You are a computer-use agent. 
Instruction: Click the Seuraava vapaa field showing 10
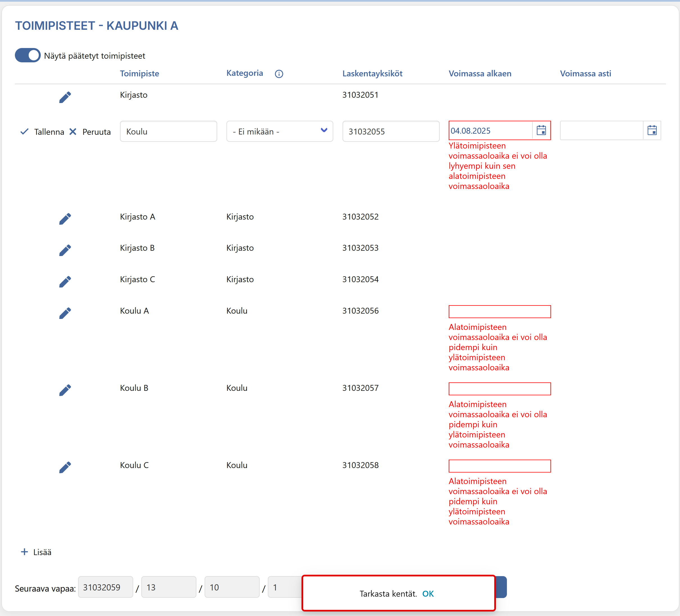(x=232, y=587)
